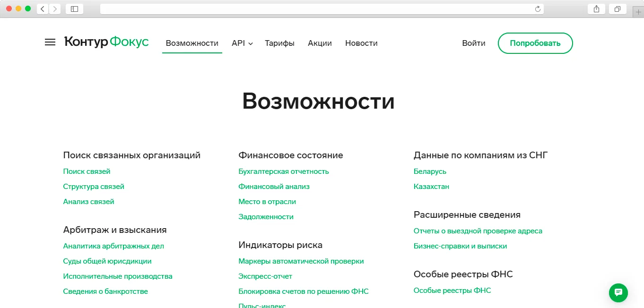The height and width of the screenshot is (308, 644).
Task: Open the Экспресс-отчет link
Action: (265, 276)
